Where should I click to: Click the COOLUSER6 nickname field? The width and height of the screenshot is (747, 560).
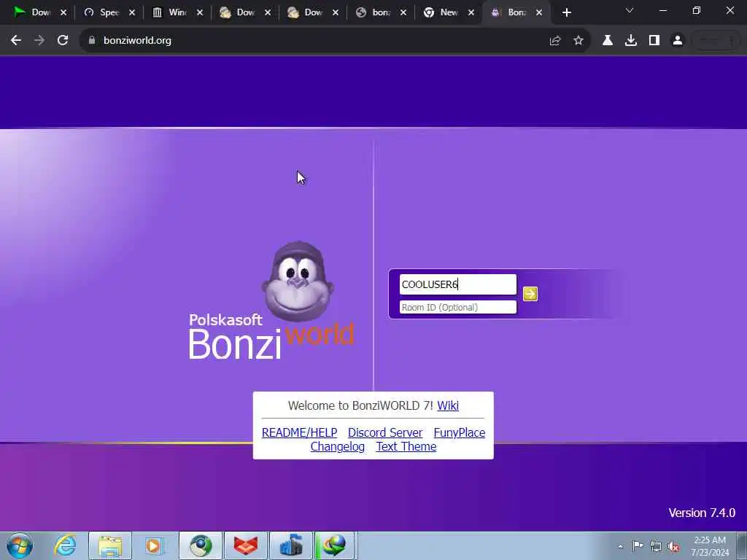458,284
